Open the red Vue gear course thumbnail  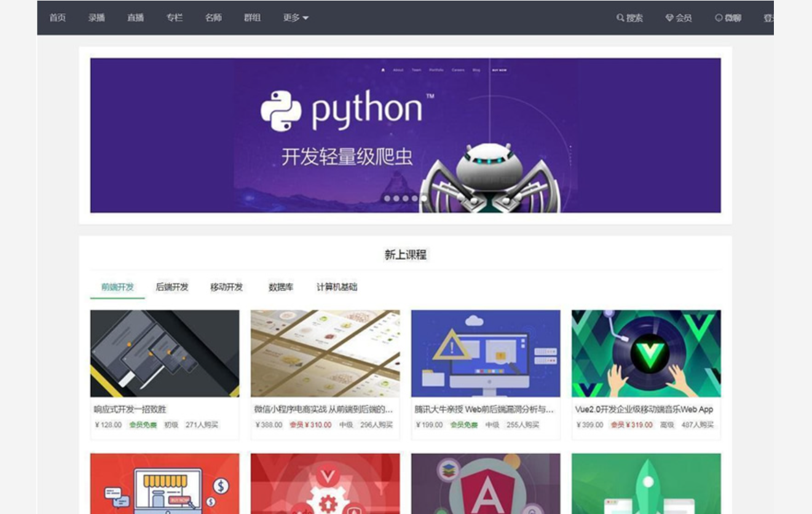coord(325,484)
